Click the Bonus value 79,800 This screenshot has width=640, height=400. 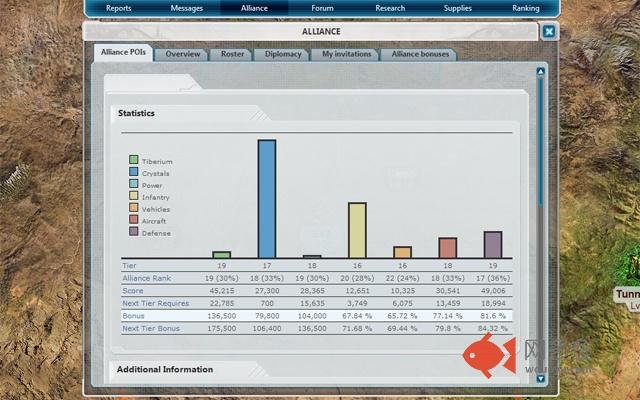point(267,316)
